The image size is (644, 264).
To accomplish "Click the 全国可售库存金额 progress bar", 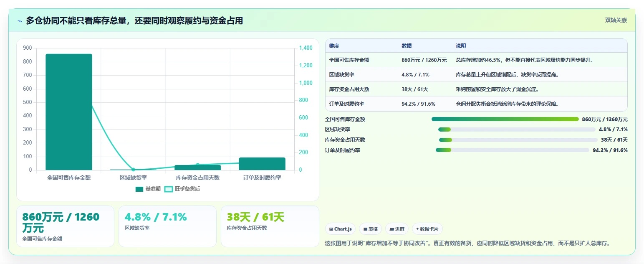I will point(505,119).
